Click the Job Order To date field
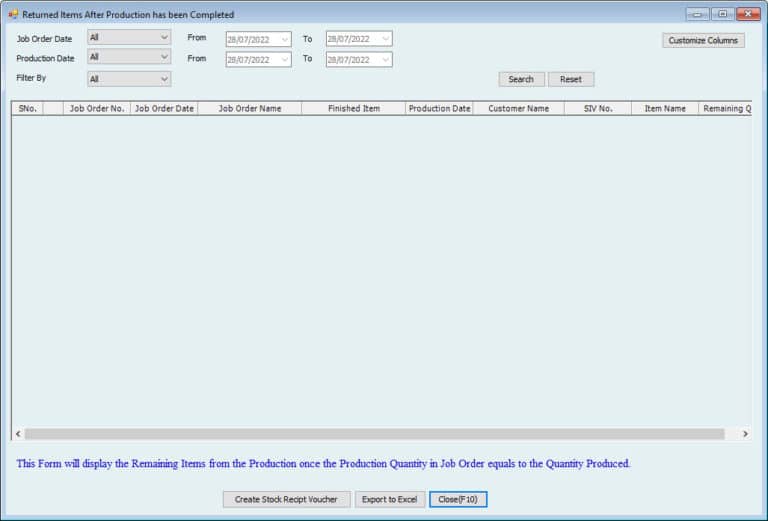The width and height of the screenshot is (768, 521). (351, 39)
